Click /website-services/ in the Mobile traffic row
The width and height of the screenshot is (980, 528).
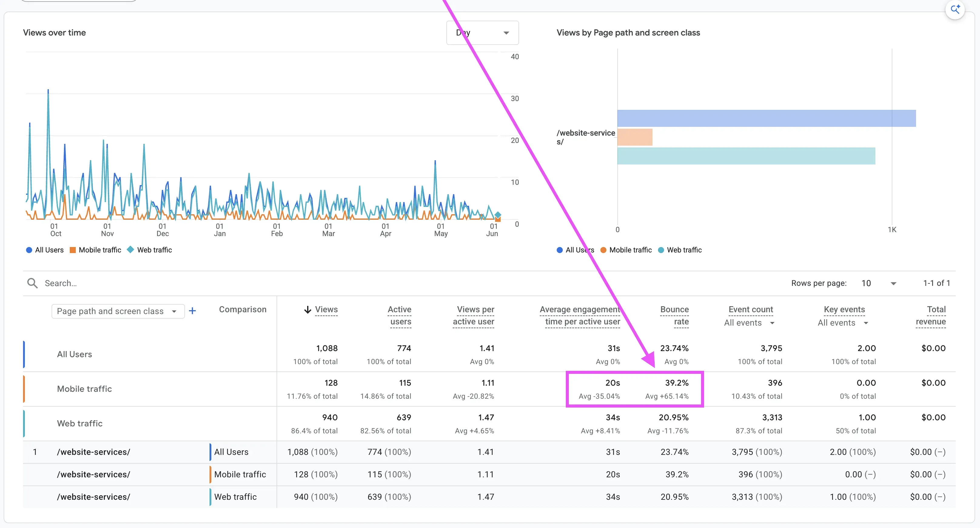tap(94, 475)
